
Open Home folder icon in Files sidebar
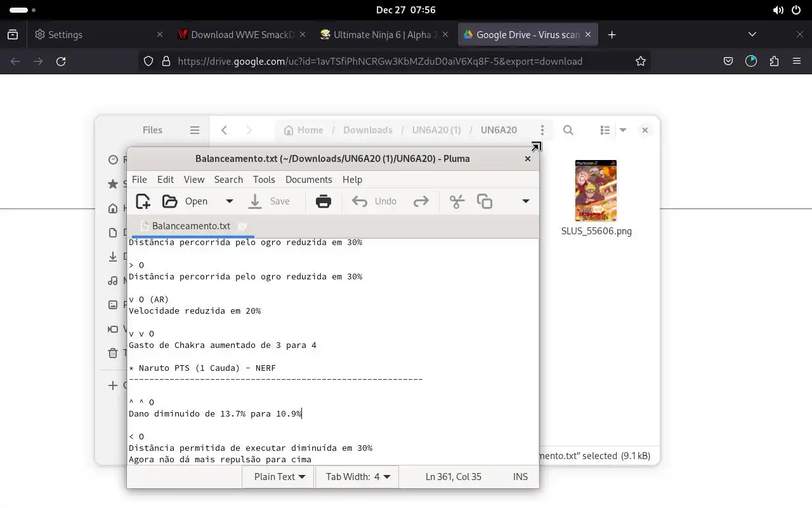pyautogui.click(x=113, y=208)
